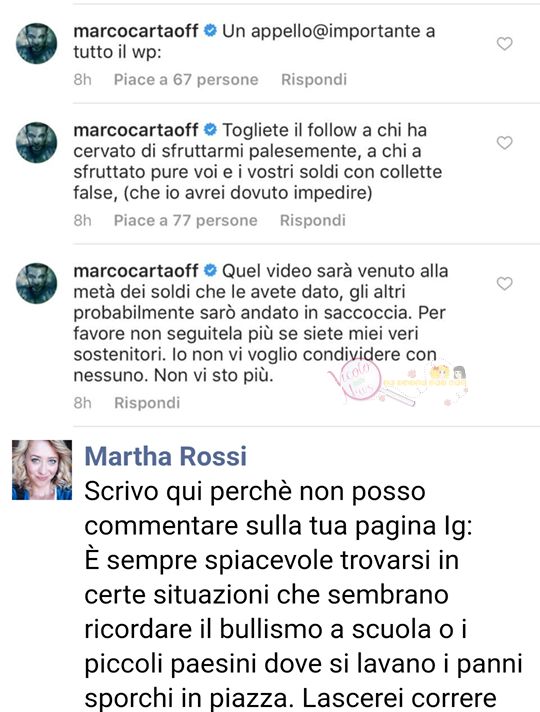View 'Piace a 77 persone' likes list
This screenshot has width=540, height=712.
pos(185,220)
